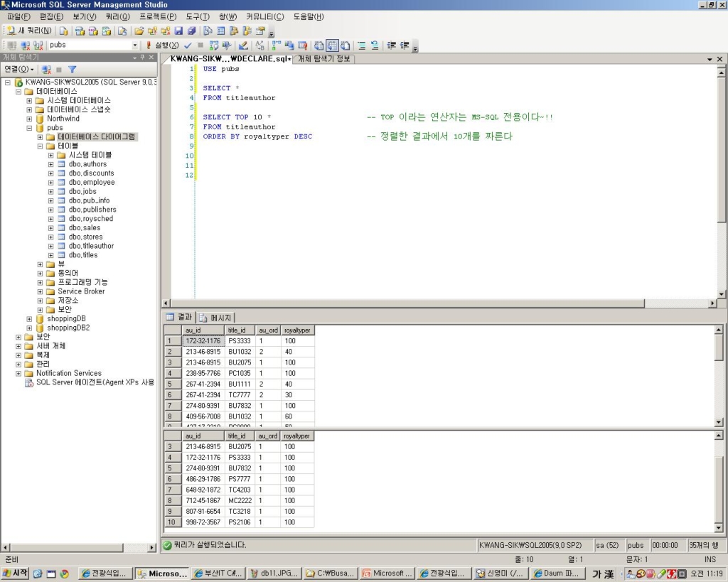Open the 보기(V) menu
728x582 pixels.
85,17
